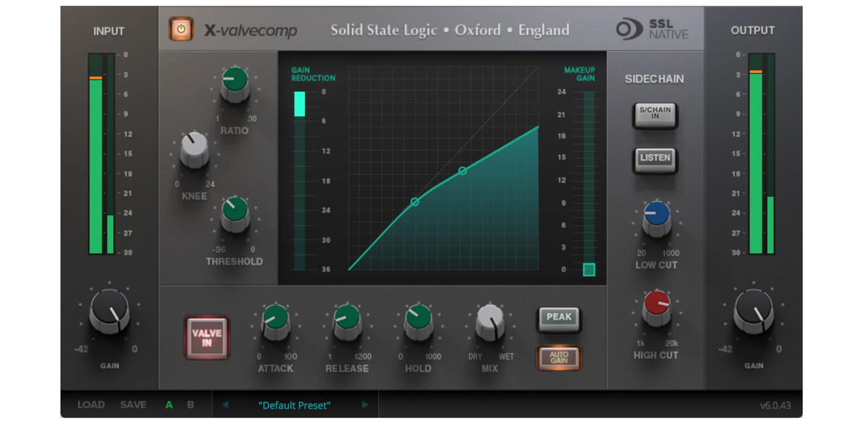The height and width of the screenshot is (423, 868).
Task: Toggle the Auto Gain button
Action: pyautogui.click(x=559, y=357)
